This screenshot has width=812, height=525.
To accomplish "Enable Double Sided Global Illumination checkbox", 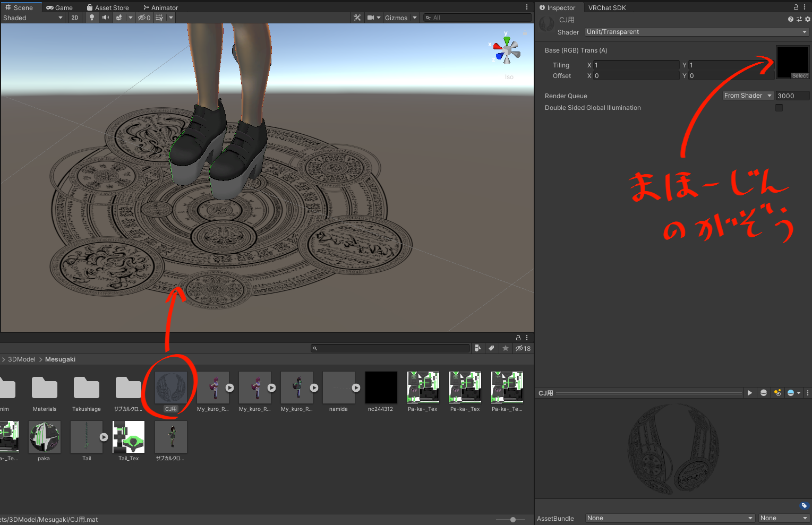I will [x=779, y=108].
